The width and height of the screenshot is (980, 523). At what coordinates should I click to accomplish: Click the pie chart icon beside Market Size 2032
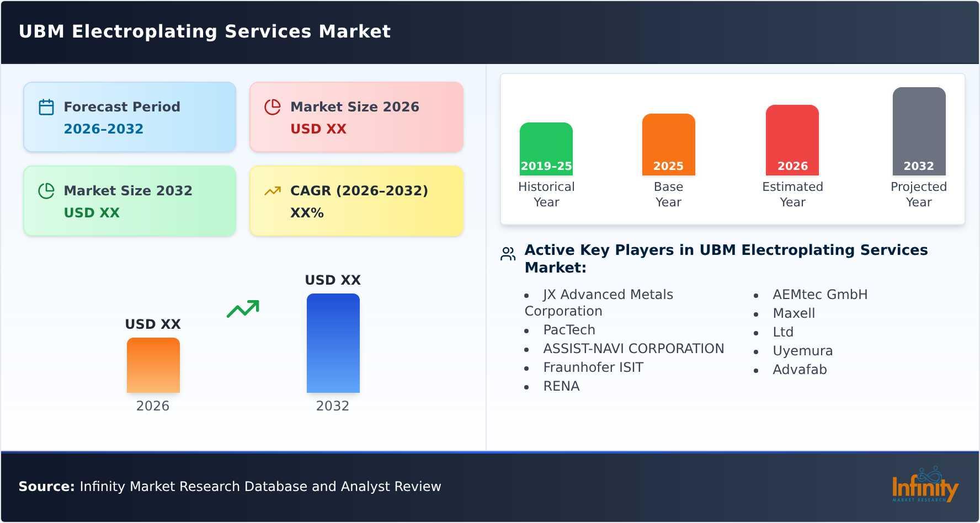click(46, 191)
